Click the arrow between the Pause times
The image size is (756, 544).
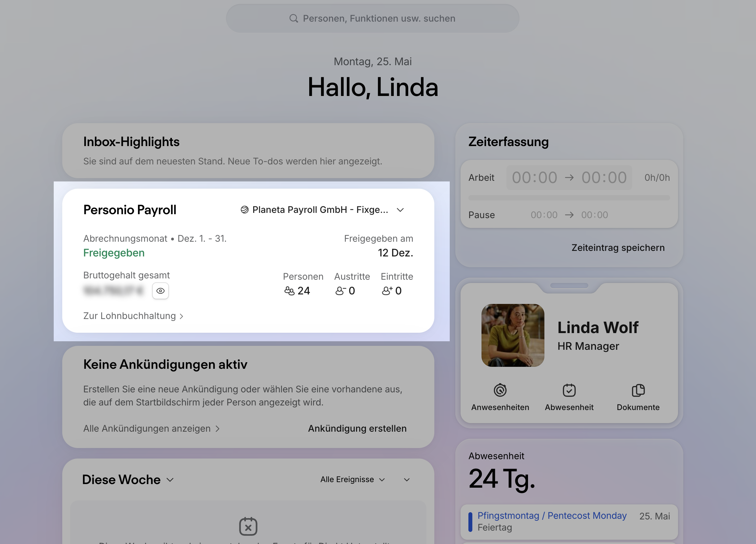pos(569,215)
